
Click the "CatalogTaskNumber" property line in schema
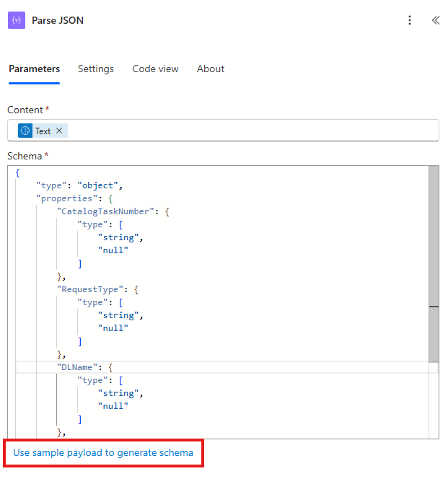click(x=113, y=211)
